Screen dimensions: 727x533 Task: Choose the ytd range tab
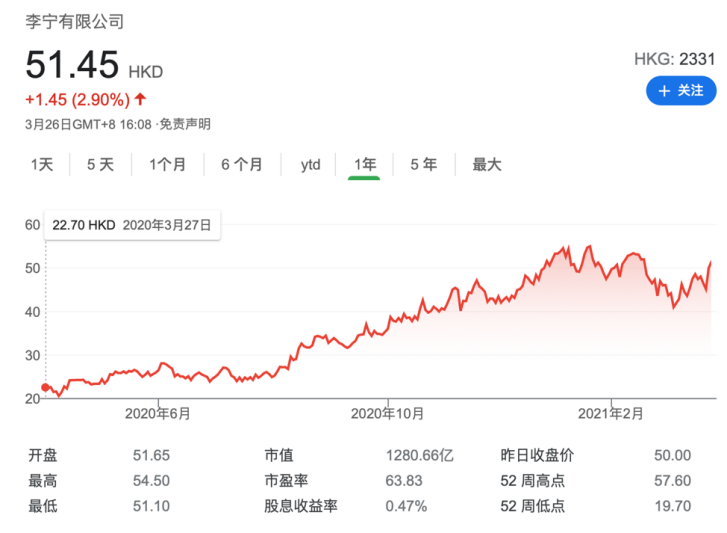(310, 165)
